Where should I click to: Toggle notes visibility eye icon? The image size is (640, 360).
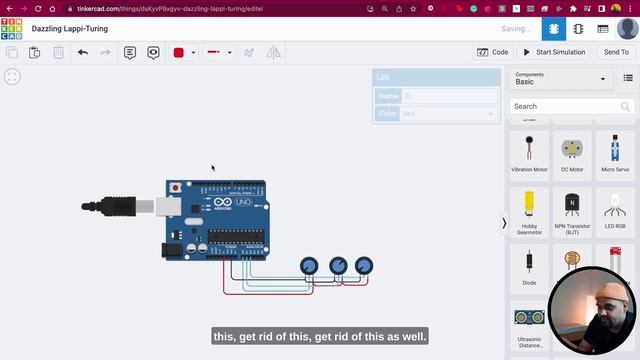point(153,53)
